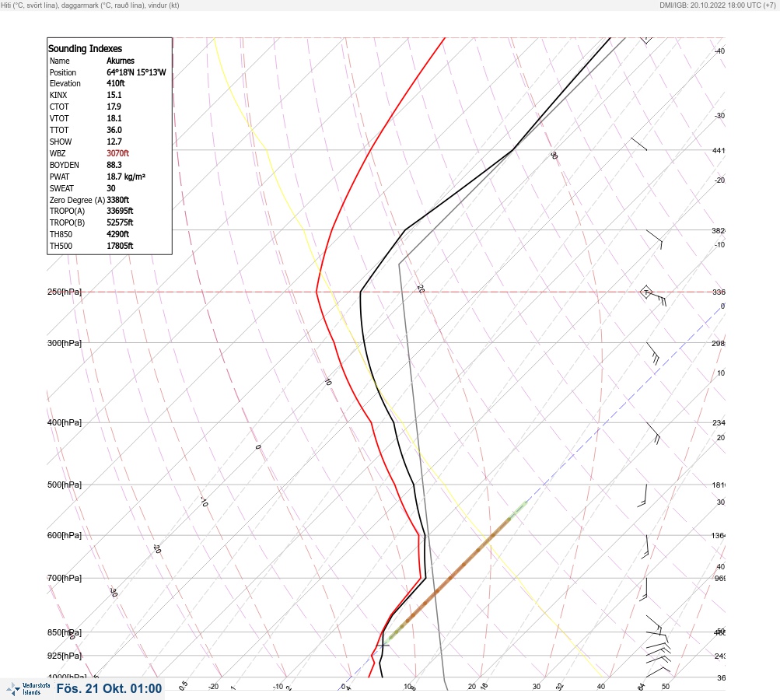
Task: Click the wind barb at 700 hPa
Action: click(644, 589)
